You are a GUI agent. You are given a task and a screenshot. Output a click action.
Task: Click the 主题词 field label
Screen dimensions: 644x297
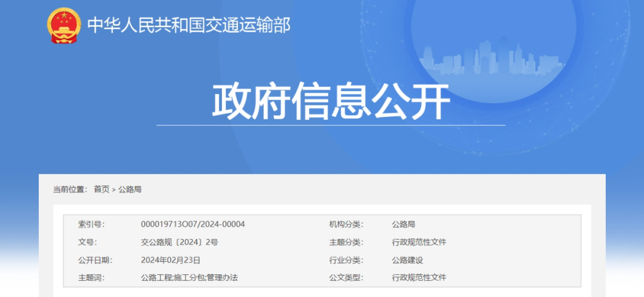pos(91,278)
